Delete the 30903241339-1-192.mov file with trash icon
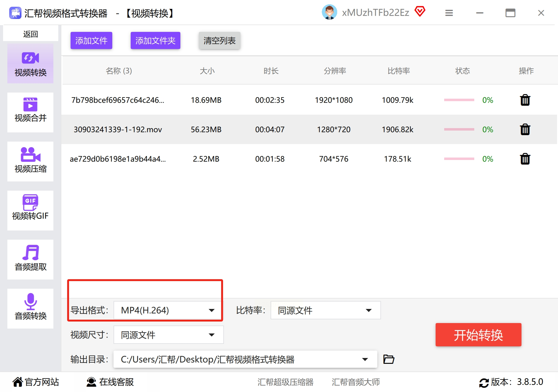The width and height of the screenshot is (558, 392). [x=525, y=129]
